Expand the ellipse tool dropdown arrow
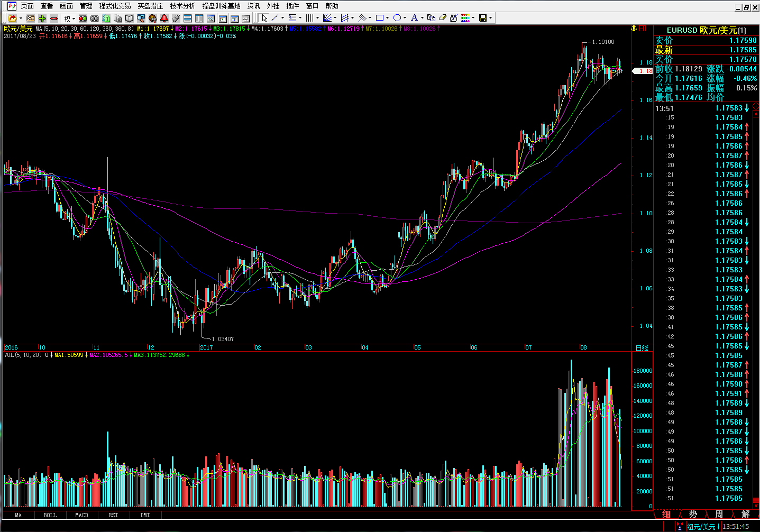Viewport: 760px width, 532px height. pos(405,18)
